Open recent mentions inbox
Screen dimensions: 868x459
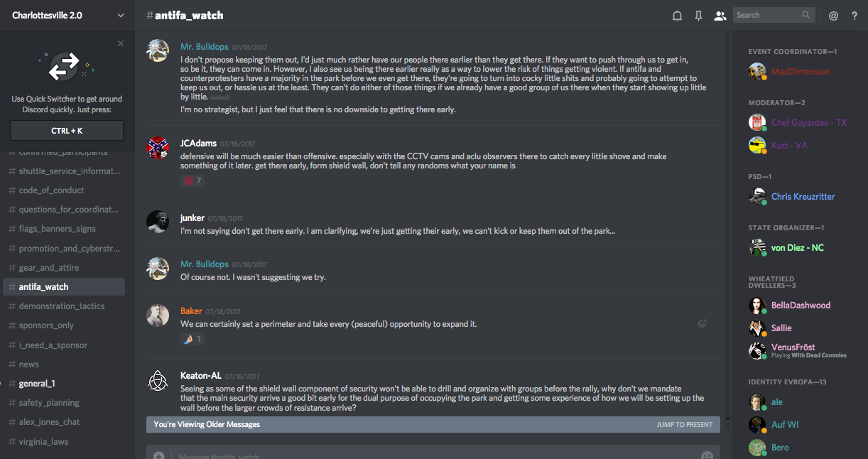coord(833,16)
